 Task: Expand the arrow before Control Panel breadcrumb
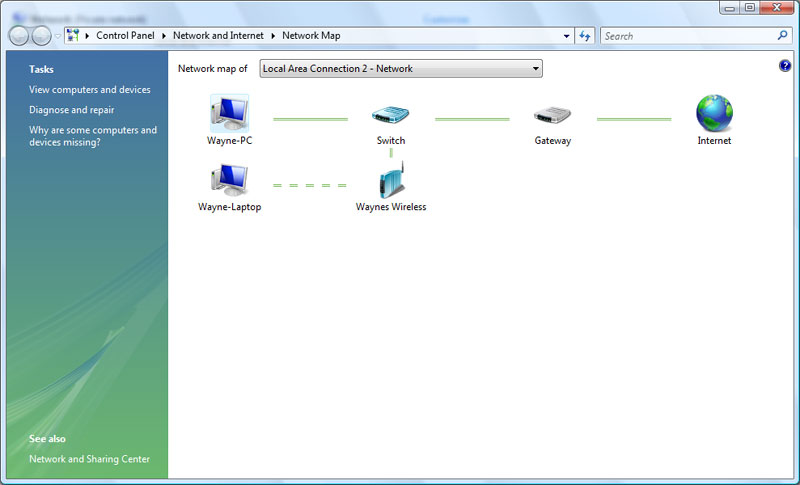tap(87, 36)
